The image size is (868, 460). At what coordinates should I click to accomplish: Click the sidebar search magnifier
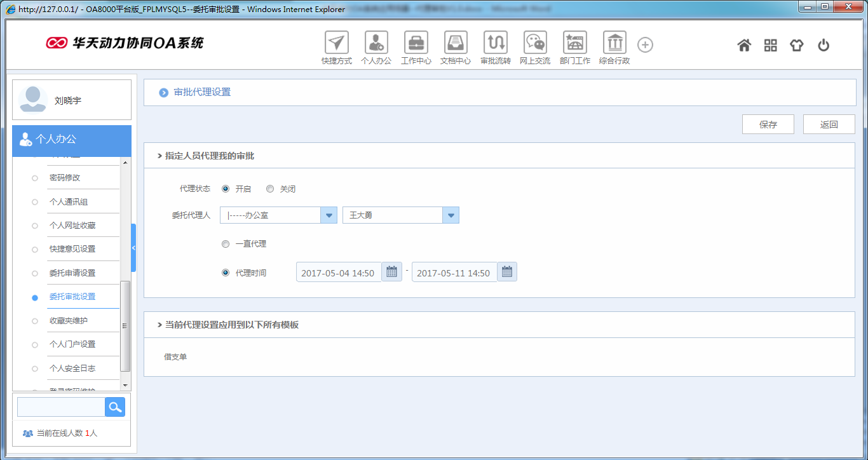click(x=114, y=407)
